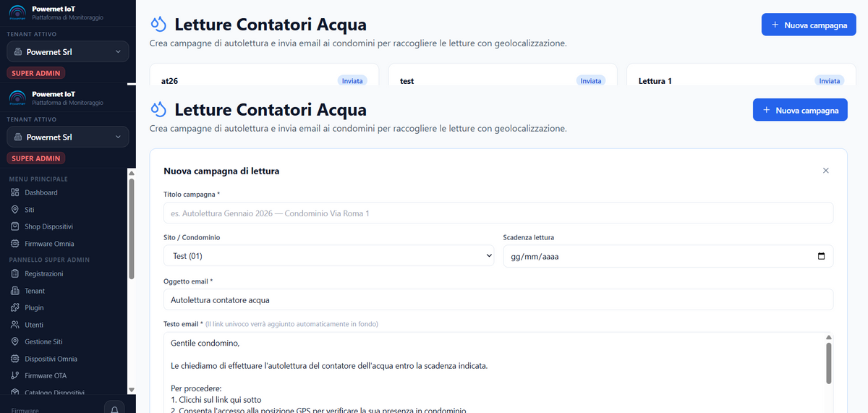The height and width of the screenshot is (413, 868).
Task: Click the Oggetto email field with Autolettura text
Action: click(x=498, y=299)
